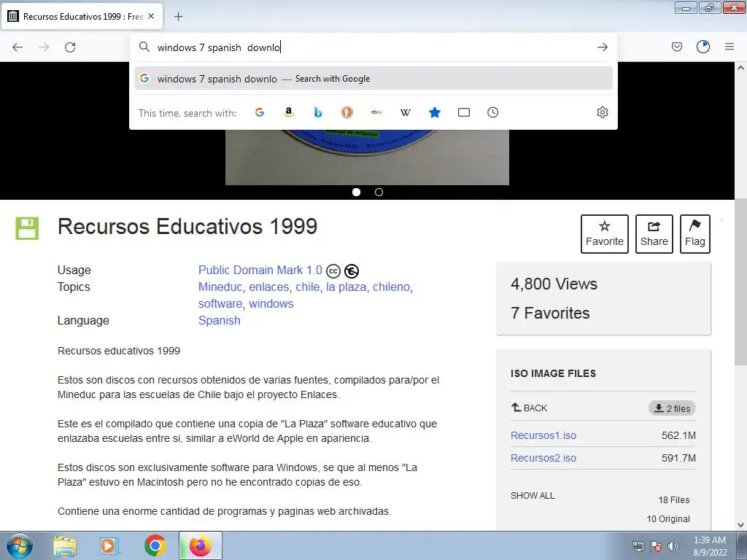Collapse ISO image files with BACK
747x560 pixels.
pyautogui.click(x=530, y=408)
